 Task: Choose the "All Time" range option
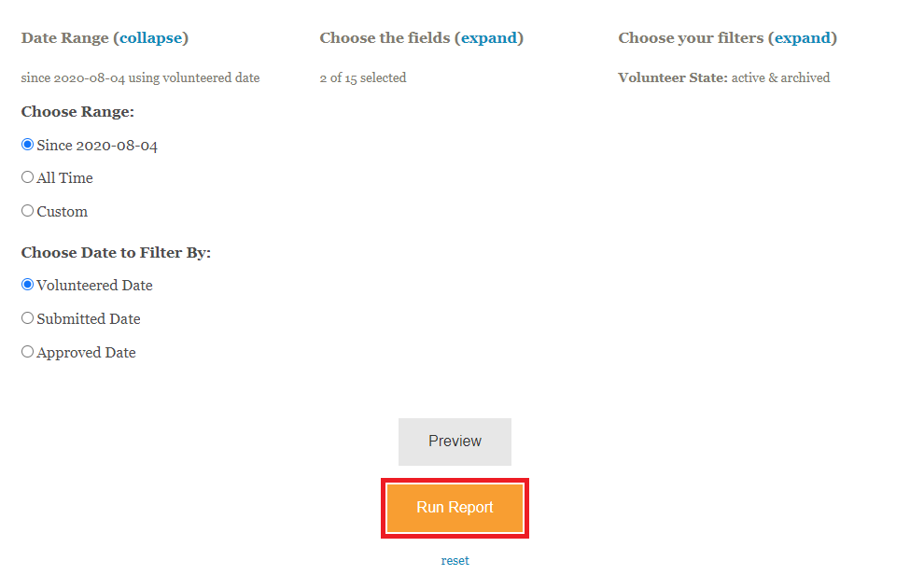point(28,177)
